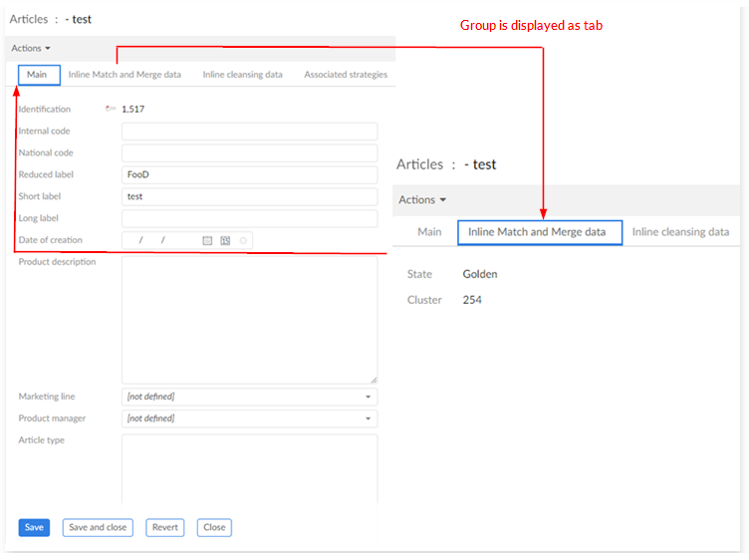Expand the Product manager dropdown

point(249,419)
